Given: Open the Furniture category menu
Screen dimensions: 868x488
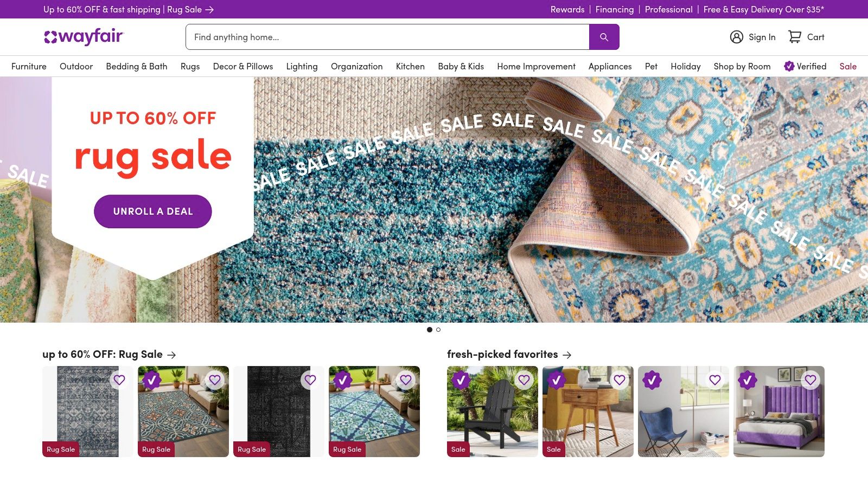Looking at the screenshot, I should pyautogui.click(x=29, y=66).
